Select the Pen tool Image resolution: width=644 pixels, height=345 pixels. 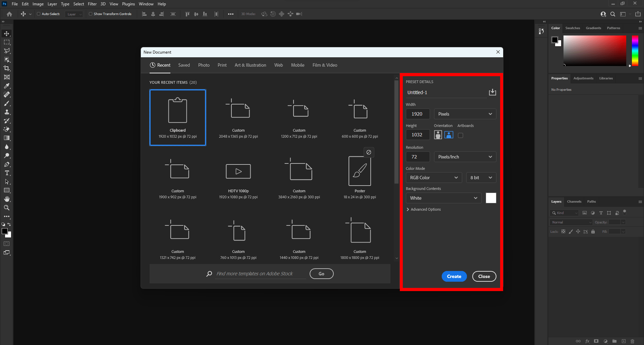click(x=7, y=164)
